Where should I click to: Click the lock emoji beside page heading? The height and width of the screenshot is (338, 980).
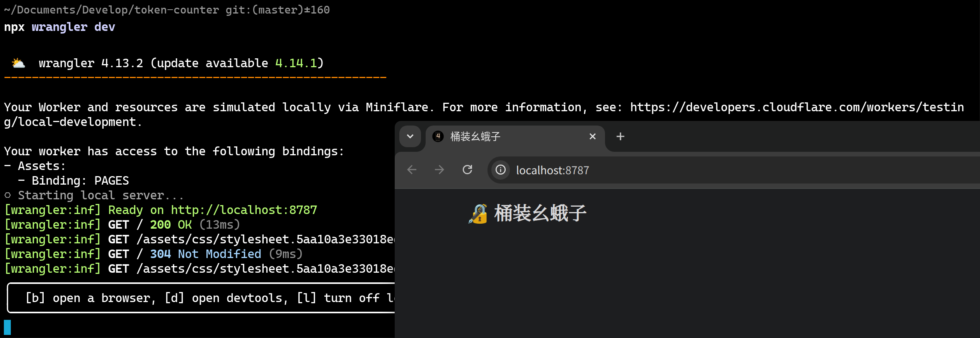(x=478, y=214)
